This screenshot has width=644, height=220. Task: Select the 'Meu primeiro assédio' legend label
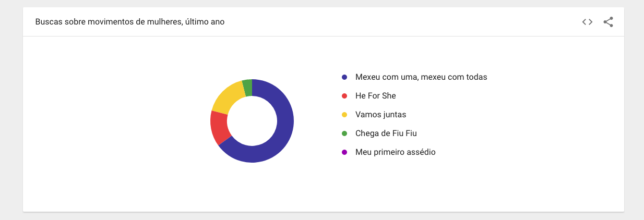coord(395,152)
